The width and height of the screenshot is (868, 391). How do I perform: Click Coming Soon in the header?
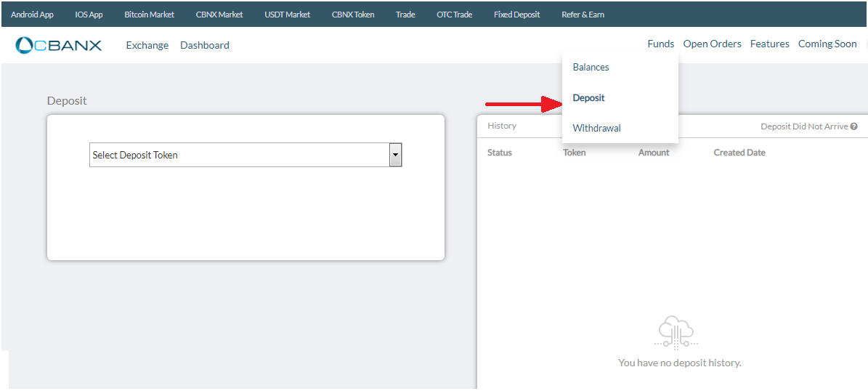[827, 44]
